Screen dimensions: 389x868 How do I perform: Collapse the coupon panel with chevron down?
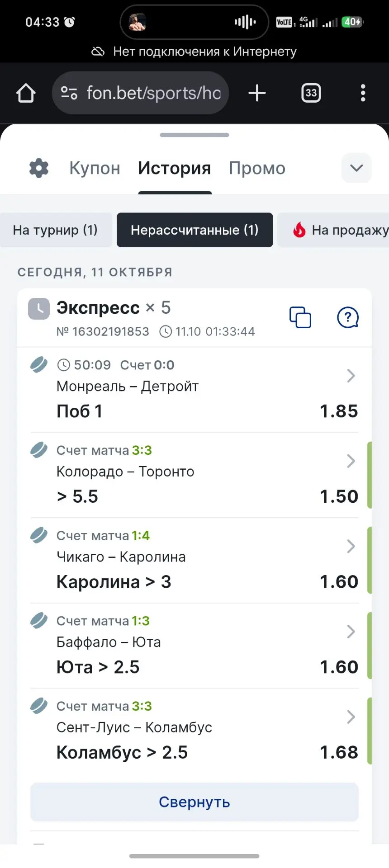point(356,168)
